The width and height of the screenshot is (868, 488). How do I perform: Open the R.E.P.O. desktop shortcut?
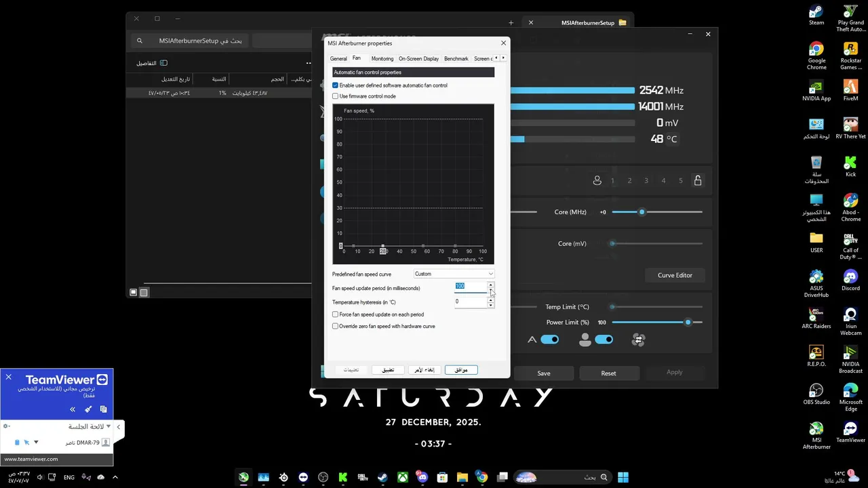pyautogui.click(x=816, y=357)
